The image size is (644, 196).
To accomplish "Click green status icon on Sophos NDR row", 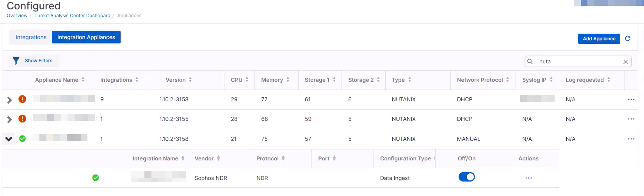I will (95, 178).
